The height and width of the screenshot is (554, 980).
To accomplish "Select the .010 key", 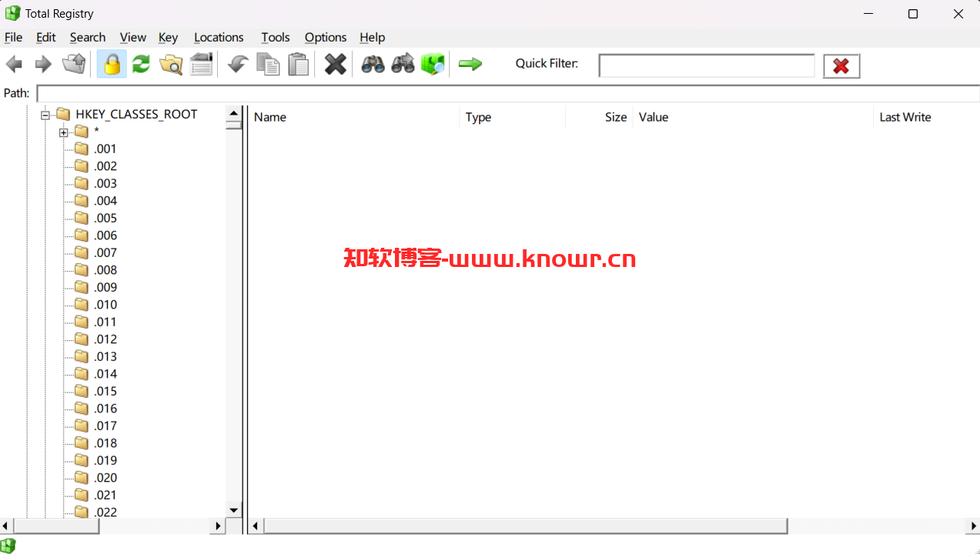I will click(105, 305).
